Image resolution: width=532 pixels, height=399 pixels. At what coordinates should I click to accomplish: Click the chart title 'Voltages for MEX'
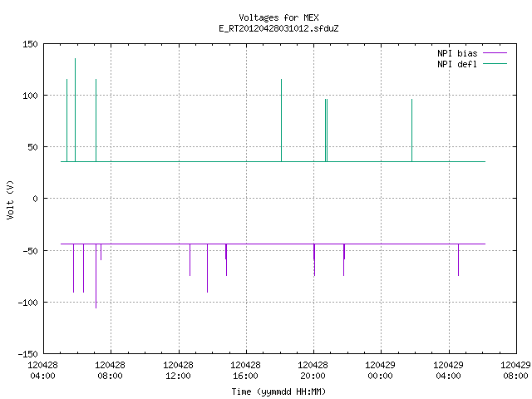coord(278,17)
